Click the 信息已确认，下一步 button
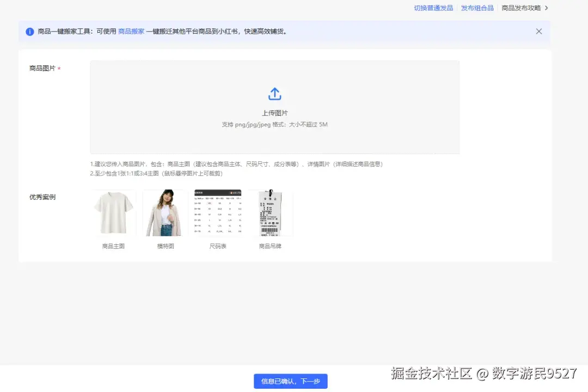Image resolution: width=588 pixels, height=392 pixels. 291,381
